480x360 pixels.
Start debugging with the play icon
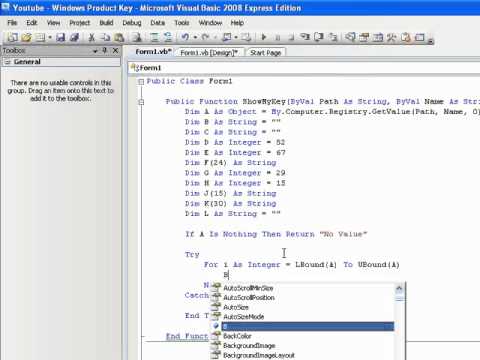264,37
